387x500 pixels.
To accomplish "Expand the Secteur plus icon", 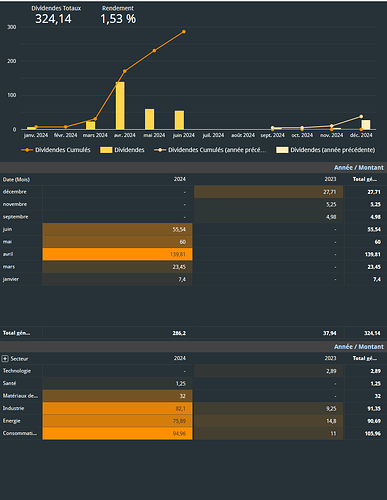I will click(5, 359).
